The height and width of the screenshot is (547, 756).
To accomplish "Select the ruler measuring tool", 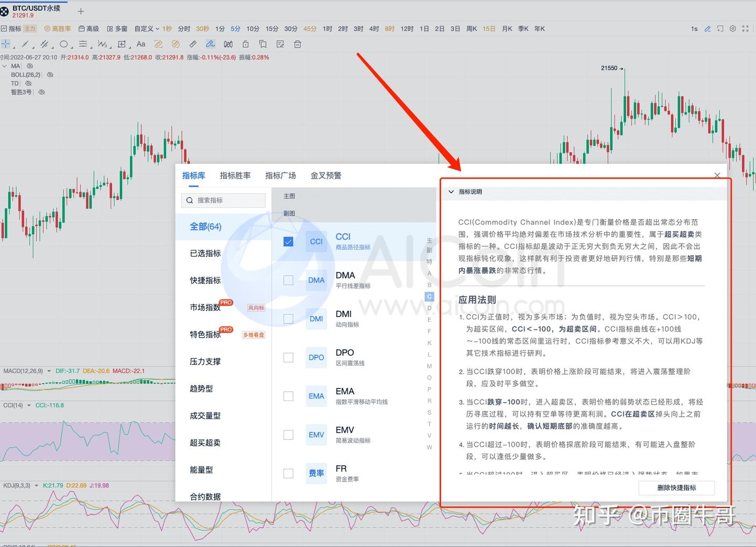I will 193,44.
